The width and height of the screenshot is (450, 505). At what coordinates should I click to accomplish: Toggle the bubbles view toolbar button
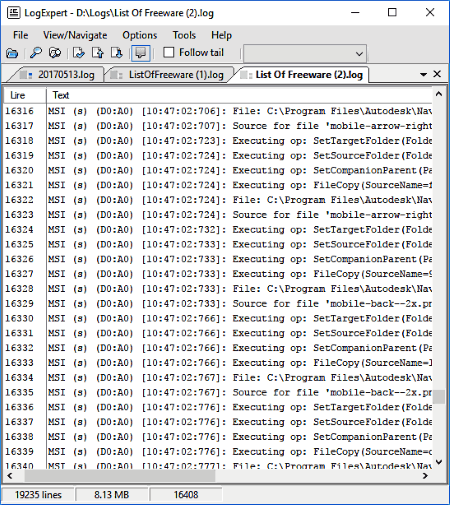[x=141, y=53]
